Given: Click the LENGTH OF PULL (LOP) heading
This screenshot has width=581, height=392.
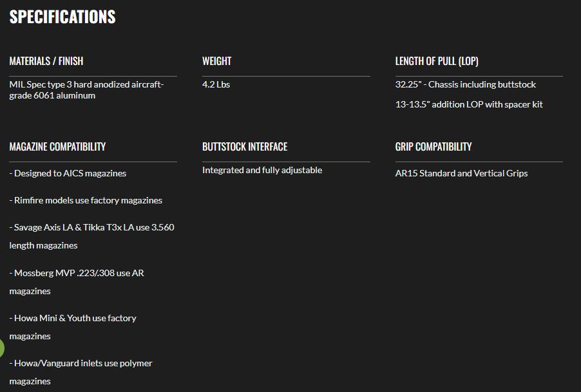Looking at the screenshot, I should (x=437, y=61).
